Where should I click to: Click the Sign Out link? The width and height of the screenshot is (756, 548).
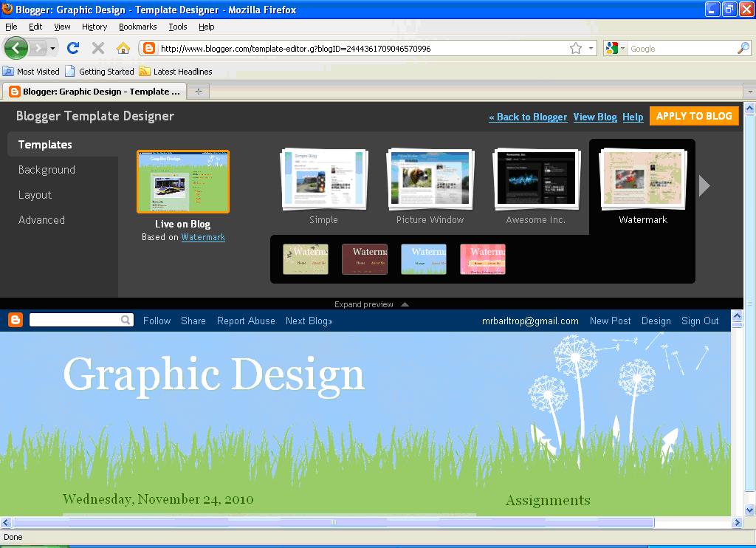700,321
